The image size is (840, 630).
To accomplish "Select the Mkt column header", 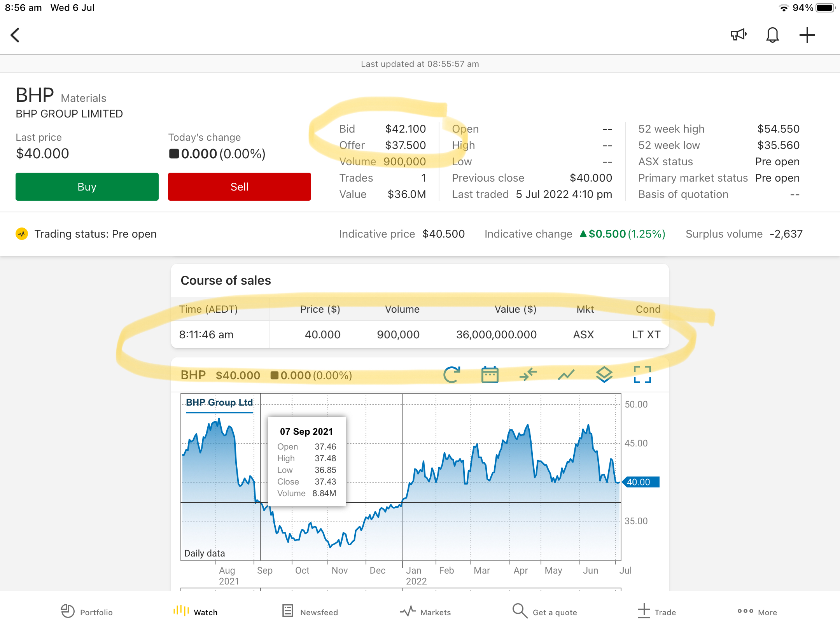I will (x=585, y=309).
